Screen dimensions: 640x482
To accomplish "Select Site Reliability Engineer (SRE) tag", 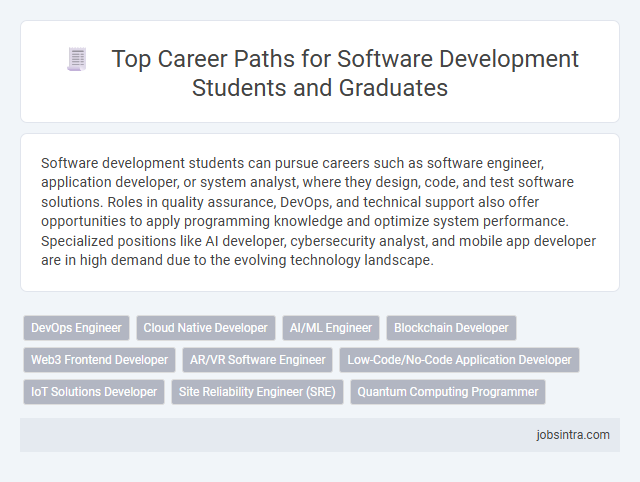I will tap(258, 392).
